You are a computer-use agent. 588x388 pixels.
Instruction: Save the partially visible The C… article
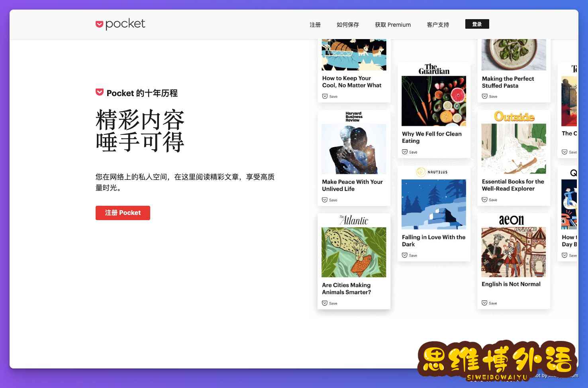click(569, 152)
